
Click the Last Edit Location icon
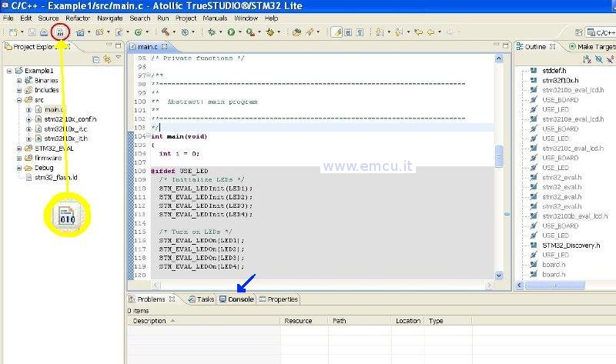click(418, 32)
